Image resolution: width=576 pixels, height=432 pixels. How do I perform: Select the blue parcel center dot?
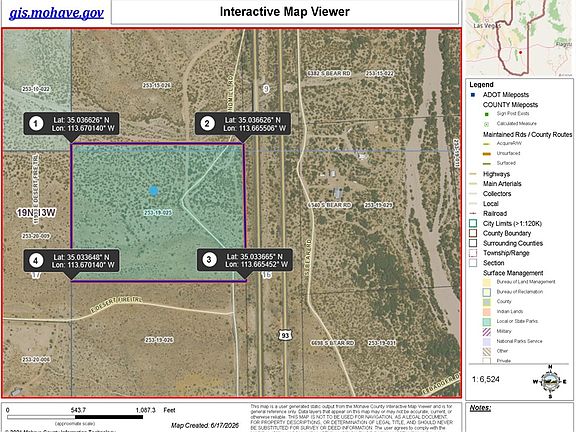[154, 191]
